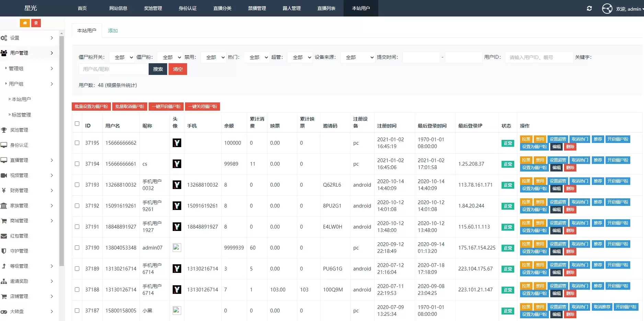
Task: Check the row checkbox for user 37195
Action: pyautogui.click(x=77, y=143)
